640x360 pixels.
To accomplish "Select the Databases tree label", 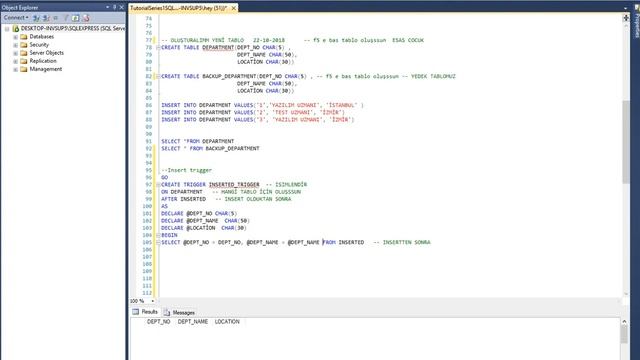I will 42,37.
